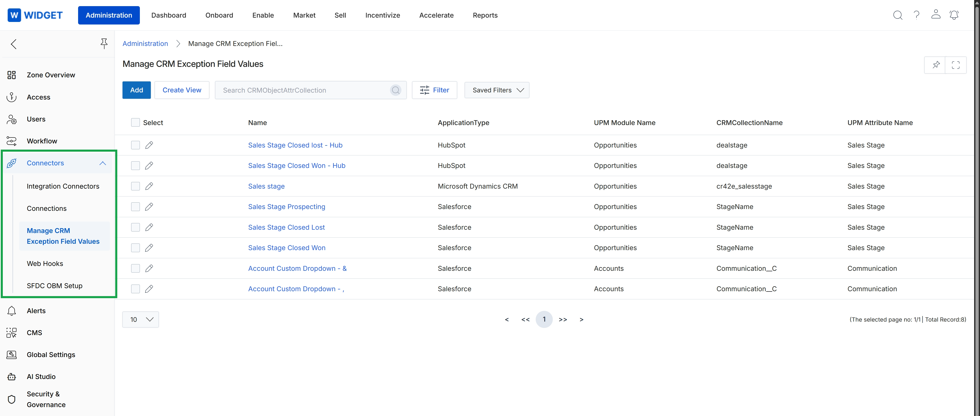Image resolution: width=980 pixels, height=416 pixels.
Task: Open Web Hooks in sidebar
Action: click(x=45, y=264)
